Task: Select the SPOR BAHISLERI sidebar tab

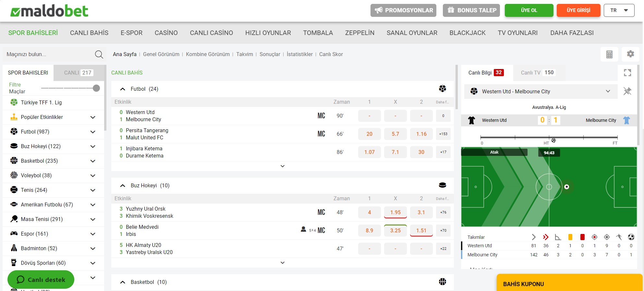Action: (x=28, y=73)
